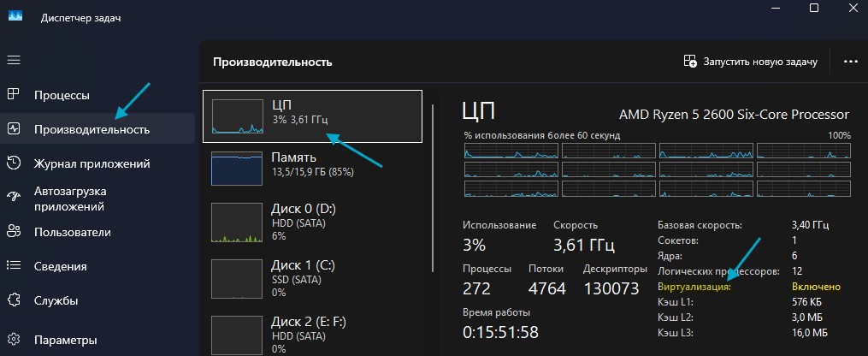
Task: Click the Параметры gear icon
Action: pos(14,339)
